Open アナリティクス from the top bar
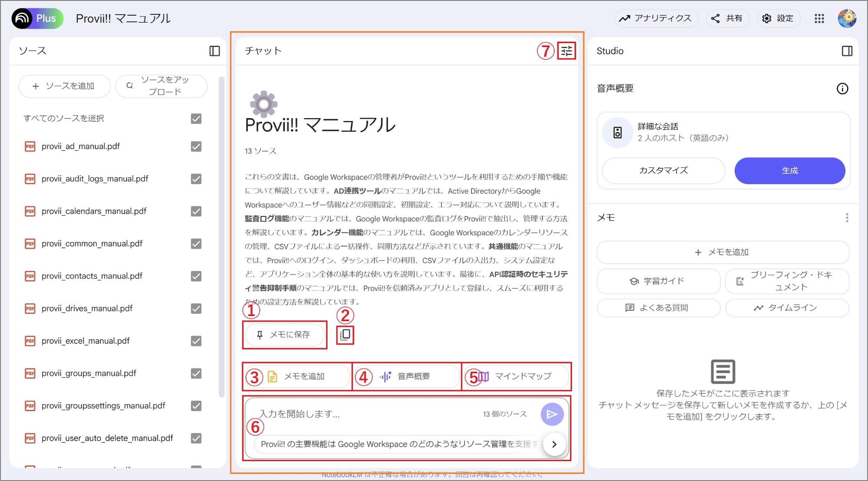 656,18
